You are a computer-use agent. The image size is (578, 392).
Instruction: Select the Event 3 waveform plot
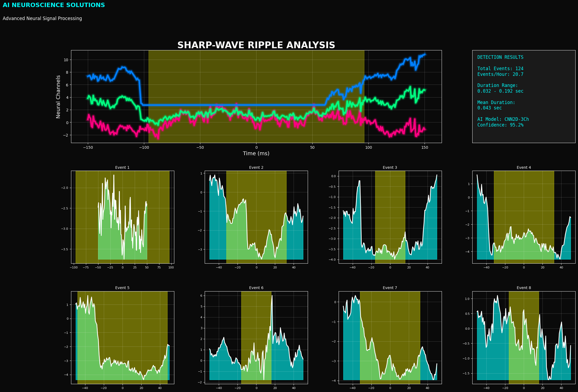coord(390,217)
